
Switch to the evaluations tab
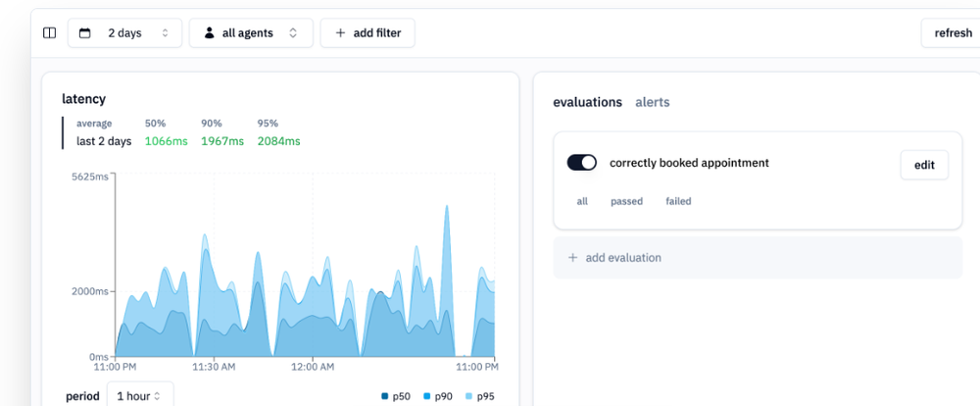[587, 102]
